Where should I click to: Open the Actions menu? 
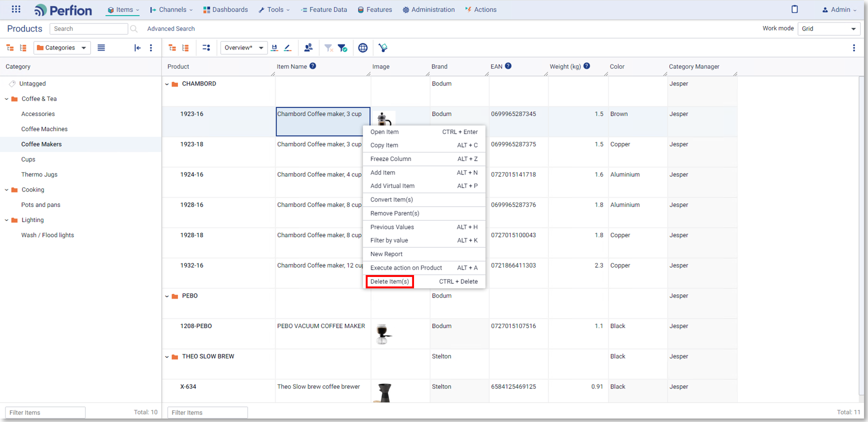pyautogui.click(x=481, y=10)
